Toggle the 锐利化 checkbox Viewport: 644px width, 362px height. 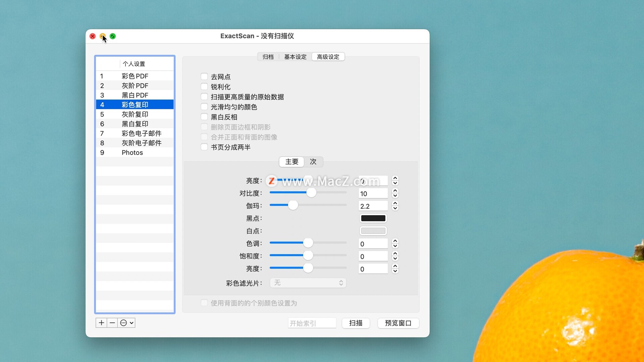(x=204, y=87)
